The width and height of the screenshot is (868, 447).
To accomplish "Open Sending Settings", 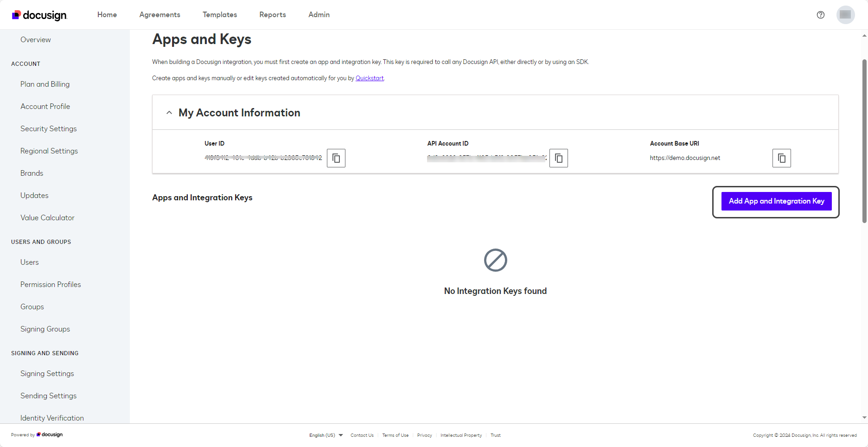I will coord(49,396).
